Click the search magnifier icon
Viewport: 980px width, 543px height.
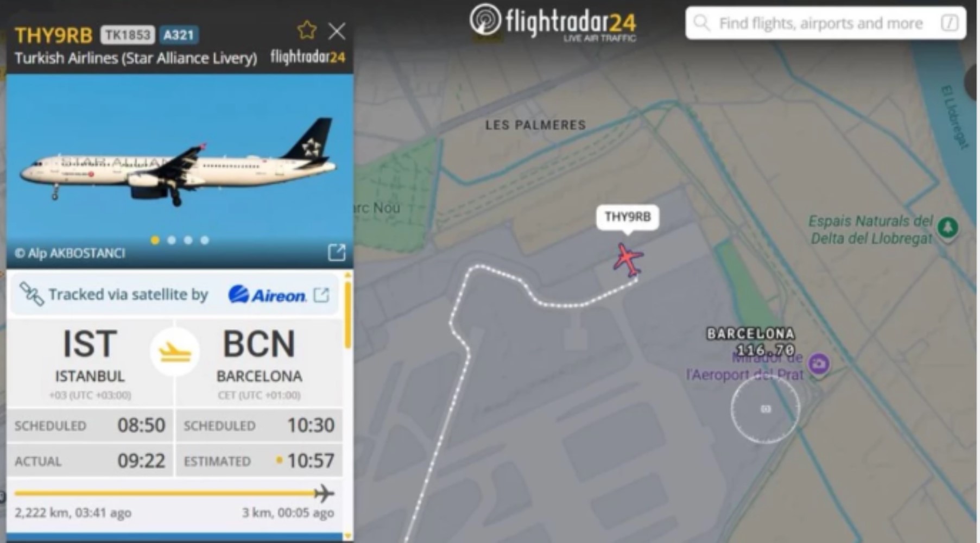click(701, 23)
